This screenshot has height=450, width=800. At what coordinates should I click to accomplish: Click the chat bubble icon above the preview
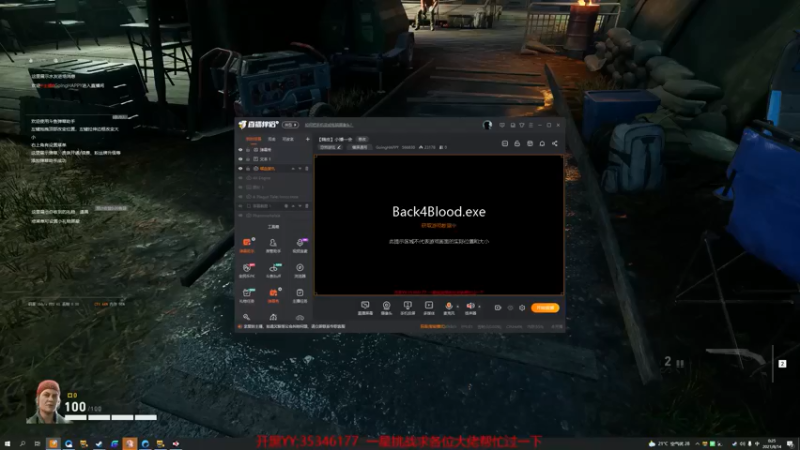click(x=542, y=143)
